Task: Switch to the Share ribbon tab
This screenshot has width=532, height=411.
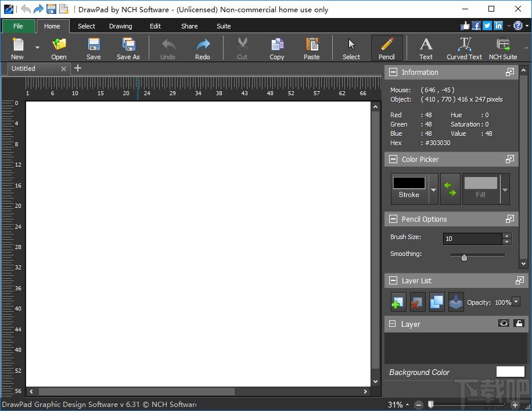Action: click(x=189, y=26)
